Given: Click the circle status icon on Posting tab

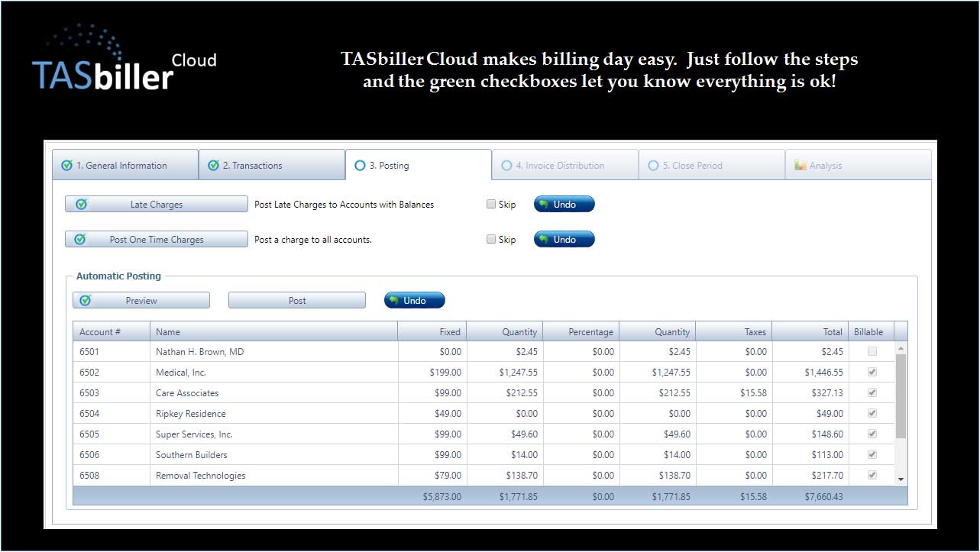Looking at the screenshot, I should pyautogui.click(x=360, y=165).
